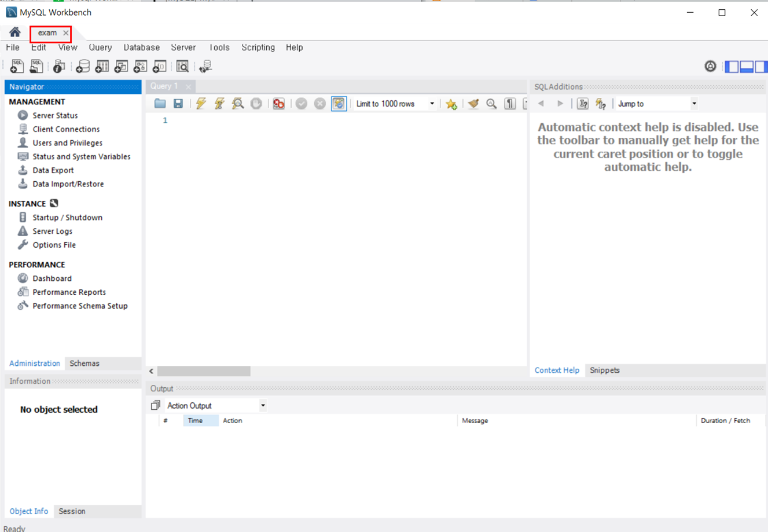Toggle the left sidebar panel visibility
768x532 pixels.
point(732,67)
